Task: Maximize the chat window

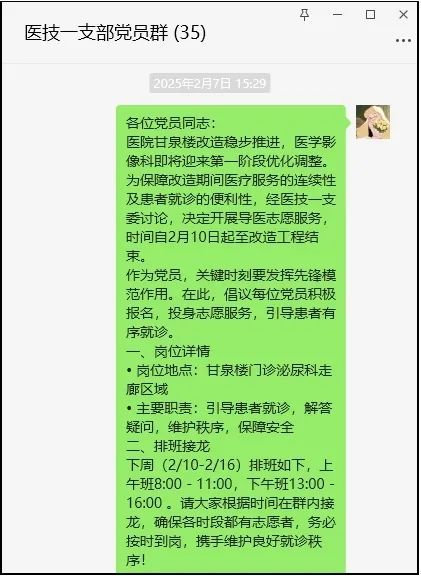Action: tap(370, 15)
